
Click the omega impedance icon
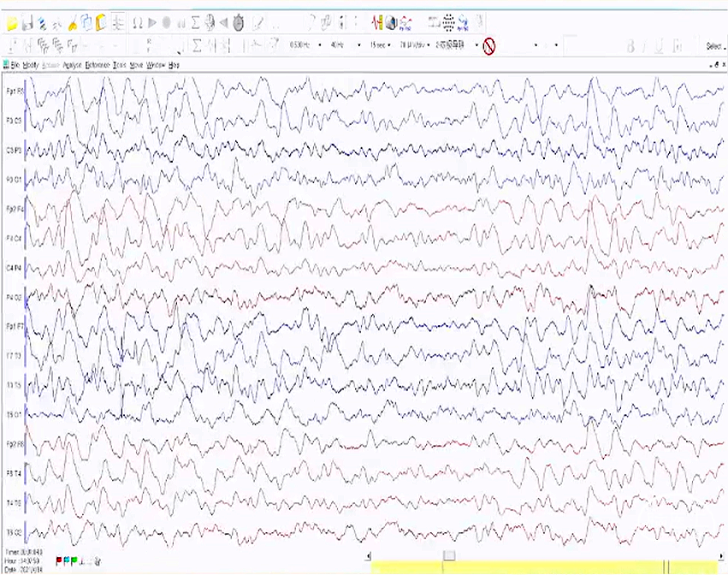click(137, 23)
